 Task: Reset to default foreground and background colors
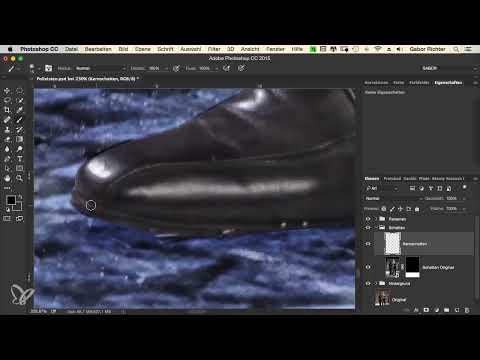(7, 210)
